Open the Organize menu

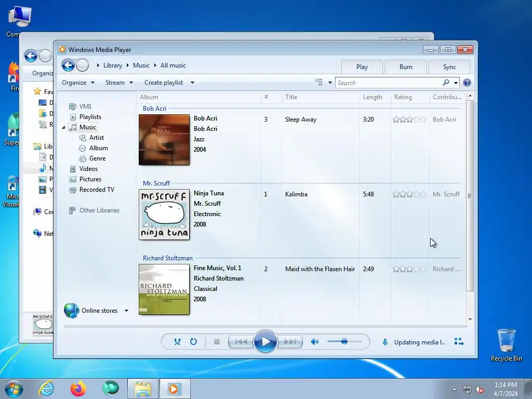point(78,83)
